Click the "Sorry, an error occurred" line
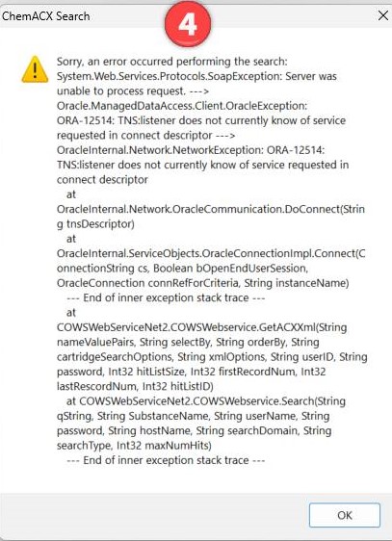 pyautogui.click(x=171, y=62)
